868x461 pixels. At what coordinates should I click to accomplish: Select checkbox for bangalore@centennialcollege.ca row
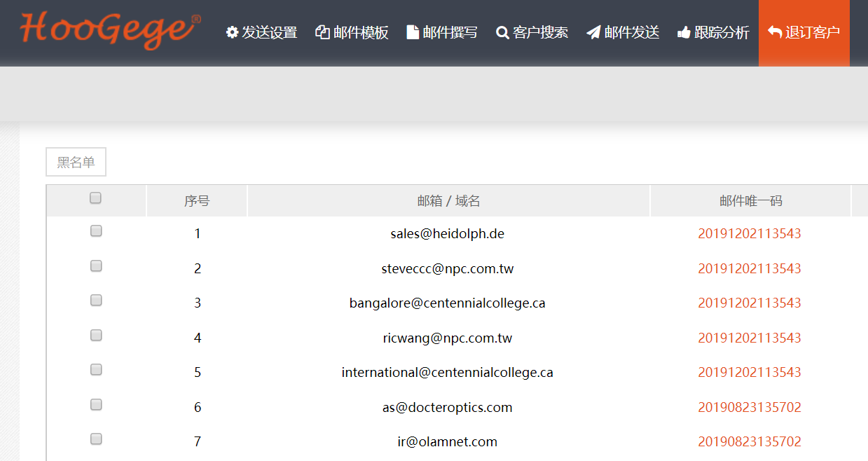96,301
